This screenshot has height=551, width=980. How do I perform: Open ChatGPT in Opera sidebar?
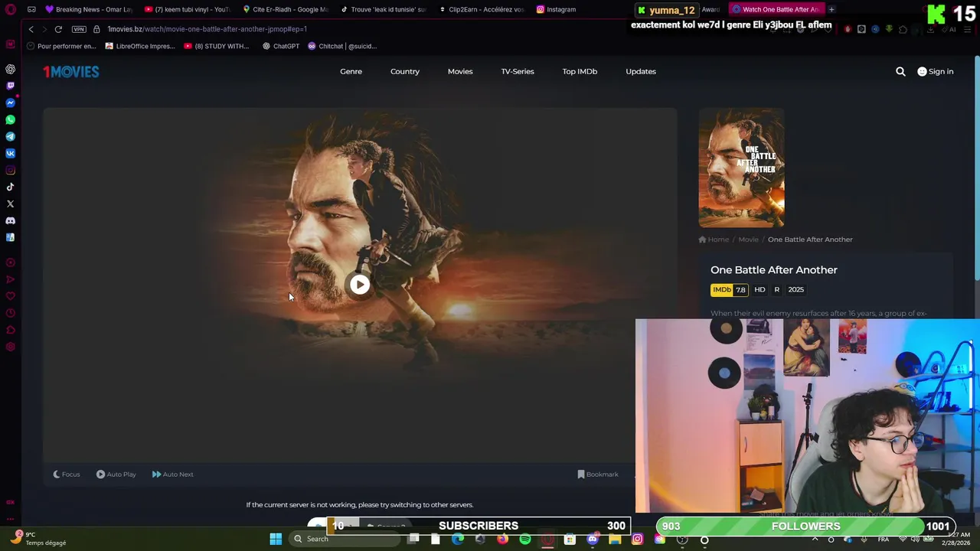click(x=10, y=69)
